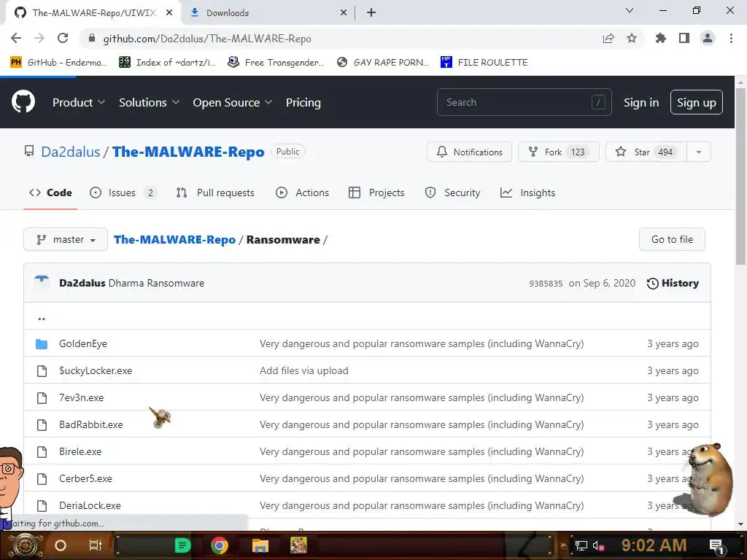This screenshot has height=560, width=747.
Task: Click the Notifications button
Action: 469,152
